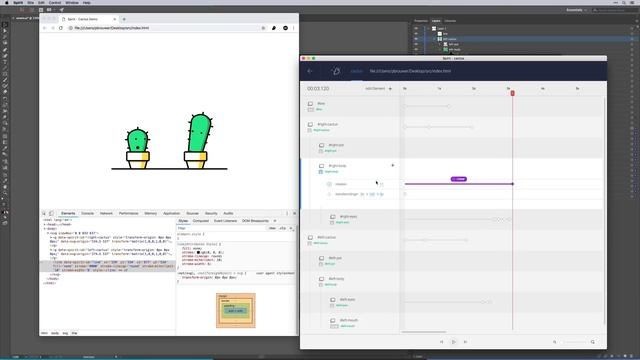
Task: Click the stroke color swatch in styles
Action: pyautogui.click(x=198, y=252)
